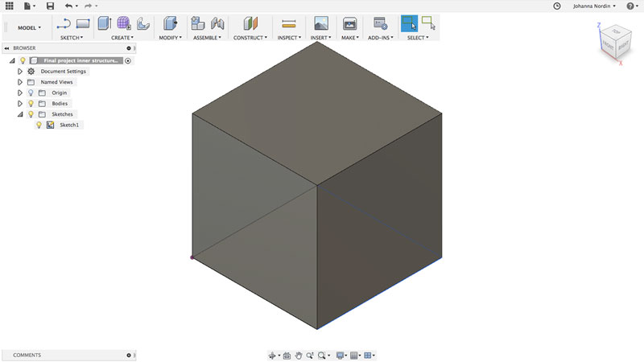The width and height of the screenshot is (644, 362).
Task: Collapse the Browser panel arrows
Action: pyautogui.click(x=6, y=48)
